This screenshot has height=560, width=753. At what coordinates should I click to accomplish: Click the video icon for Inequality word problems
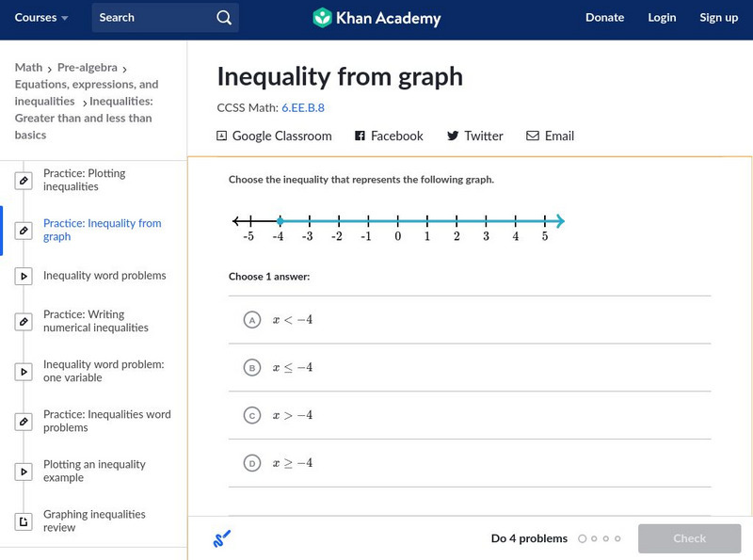(x=24, y=276)
